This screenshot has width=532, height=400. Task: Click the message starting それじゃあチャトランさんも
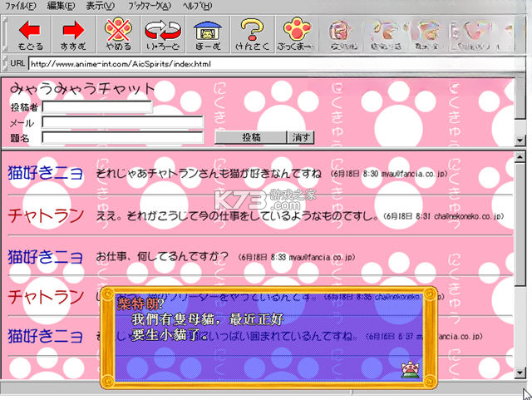(x=209, y=173)
